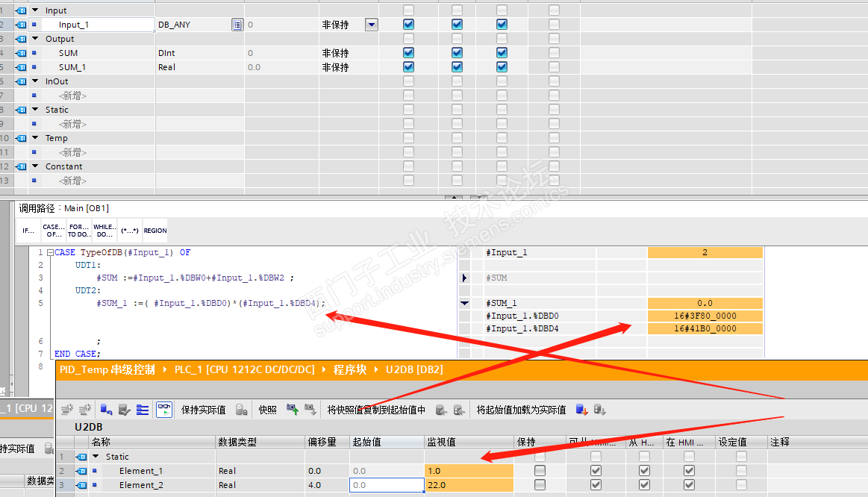Click the Element_2 起始值 input field
This screenshot has height=497, width=868.
pyautogui.click(x=387, y=485)
